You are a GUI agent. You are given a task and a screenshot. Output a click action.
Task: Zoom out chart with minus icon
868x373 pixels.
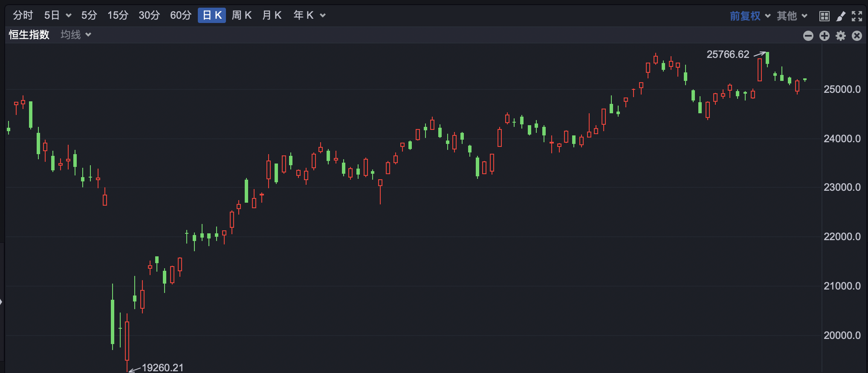point(808,36)
